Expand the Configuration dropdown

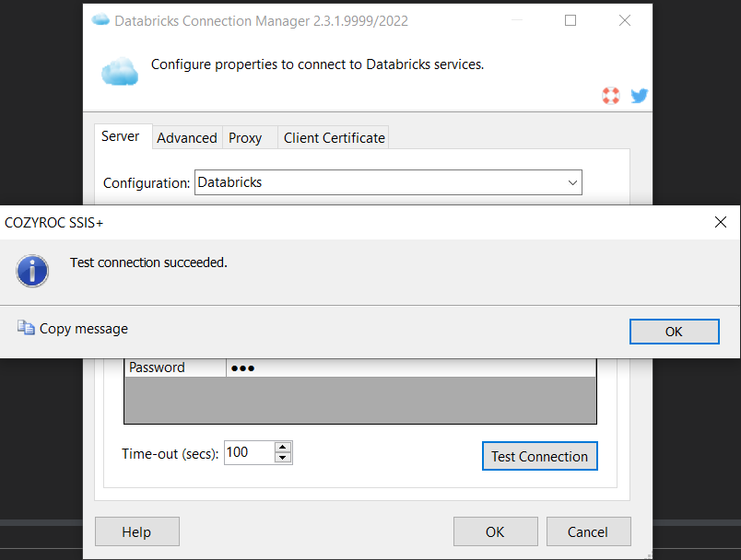tap(571, 182)
